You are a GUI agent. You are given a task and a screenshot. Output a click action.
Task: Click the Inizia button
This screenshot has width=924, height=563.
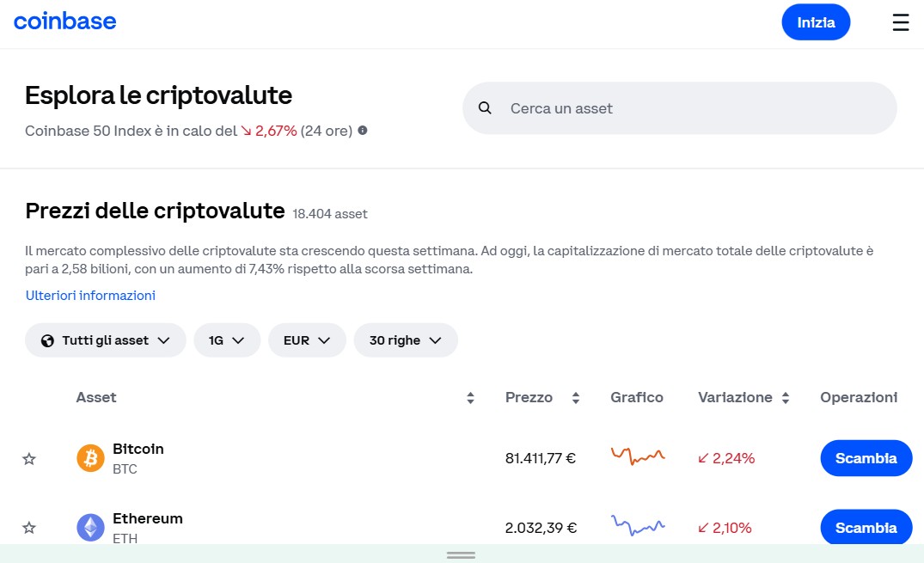point(816,22)
